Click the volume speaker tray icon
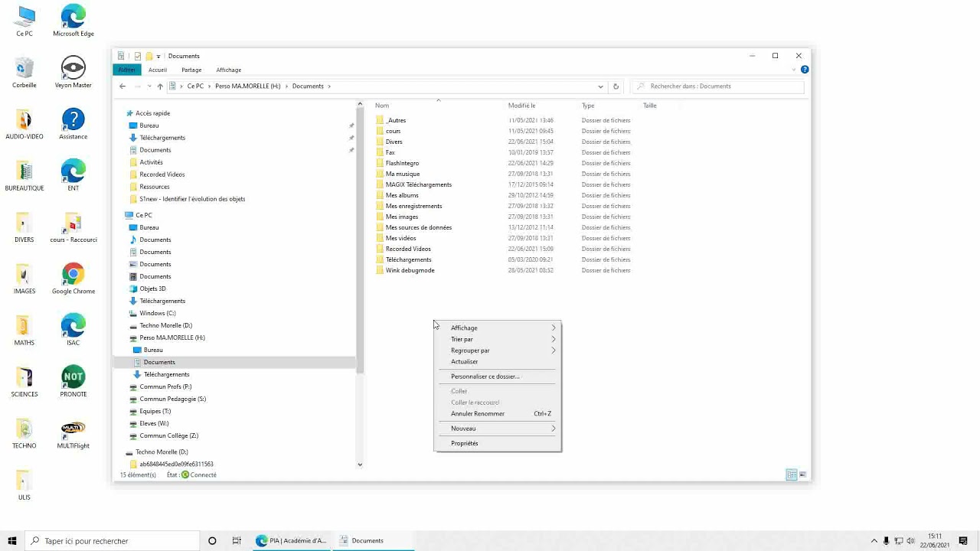Image resolution: width=980 pixels, height=551 pixels. (911, 541)
